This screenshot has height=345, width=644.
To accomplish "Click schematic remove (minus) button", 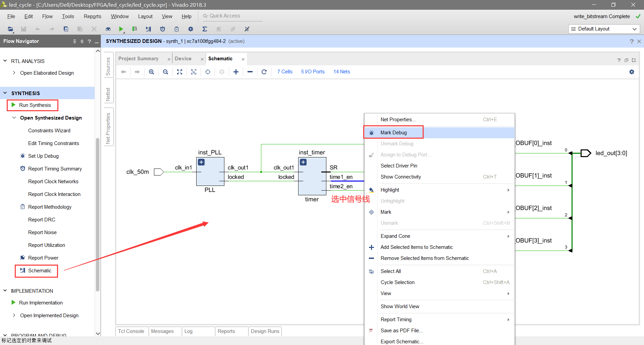I will coord(250,72).
